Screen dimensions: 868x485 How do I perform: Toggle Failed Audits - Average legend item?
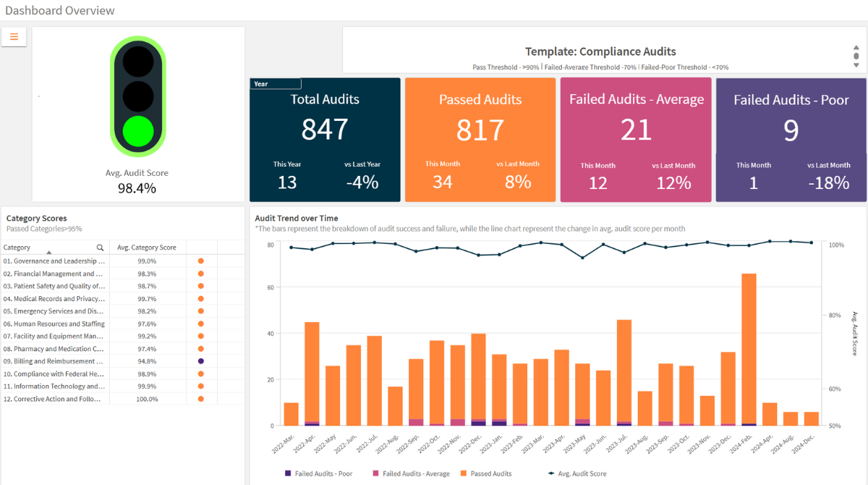click(x=412, y=473)
